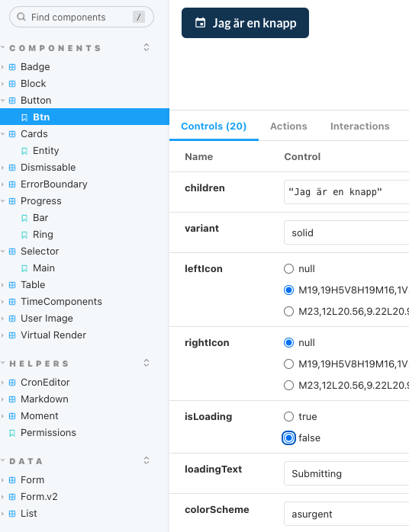Expand all in HELPERS section
Viewport: 409px width, 532px height.
point(147,363)
